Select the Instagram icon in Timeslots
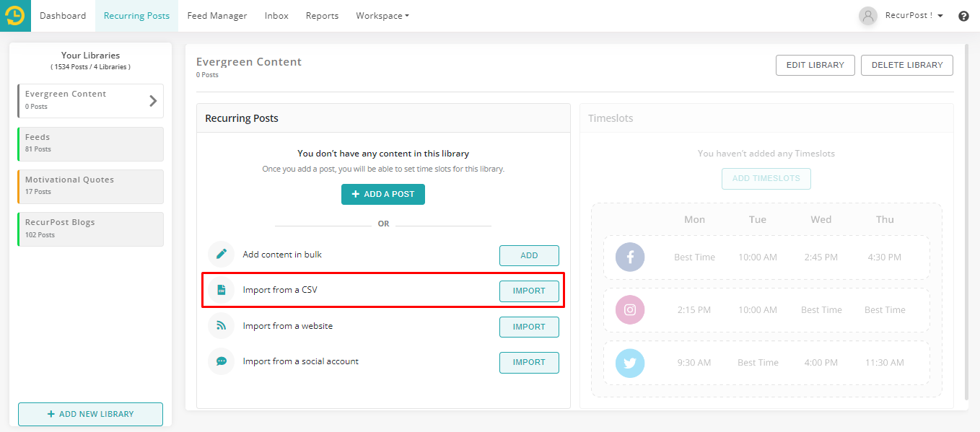980x432 pixels. coord(629,310)
